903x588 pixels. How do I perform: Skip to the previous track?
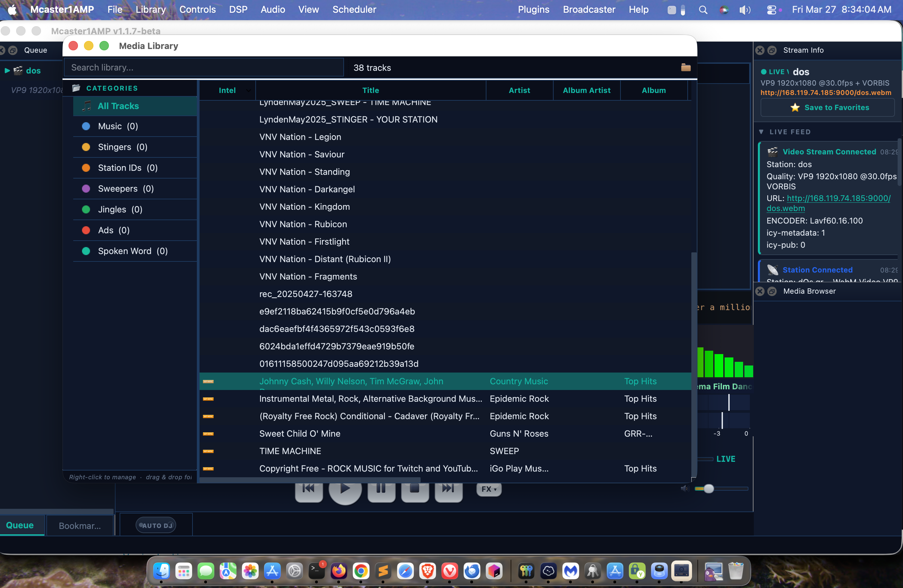pyautogui.click(x=308, y=489)
